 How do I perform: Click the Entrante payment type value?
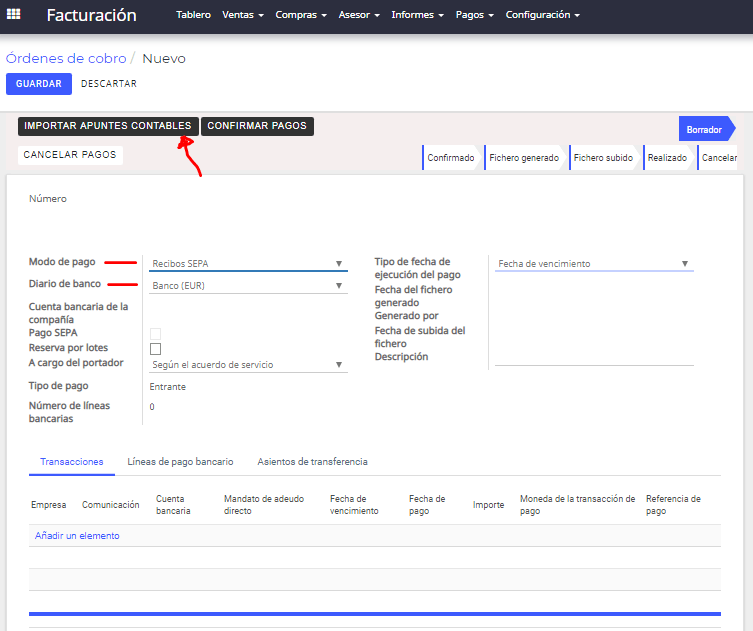168,387
